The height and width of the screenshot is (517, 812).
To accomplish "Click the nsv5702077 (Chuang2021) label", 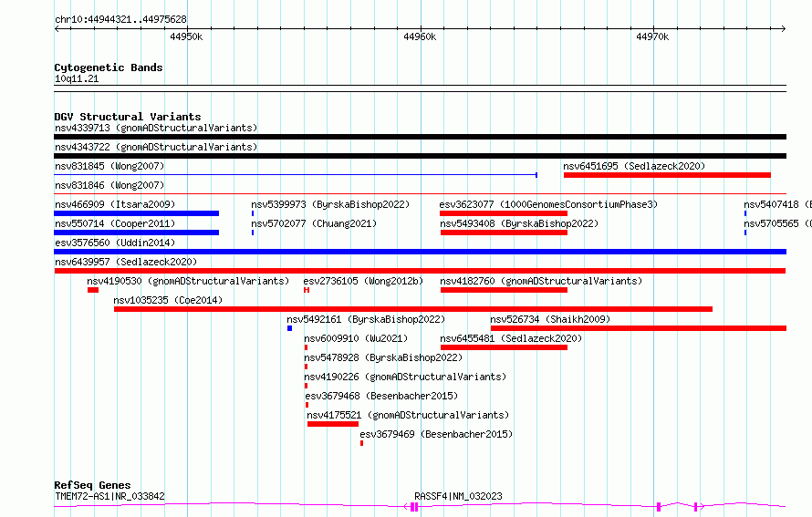I will (314, 223).
